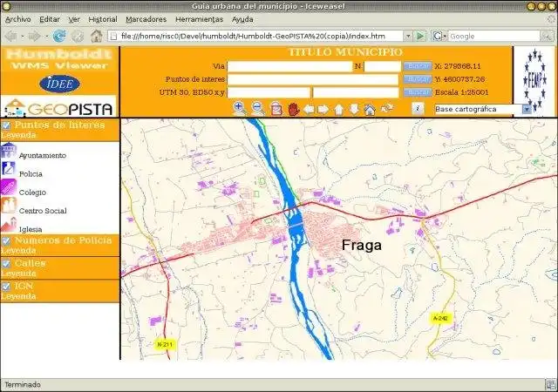558x392 pixels.
Task: Return map to home extent
Action: (370, 109)
